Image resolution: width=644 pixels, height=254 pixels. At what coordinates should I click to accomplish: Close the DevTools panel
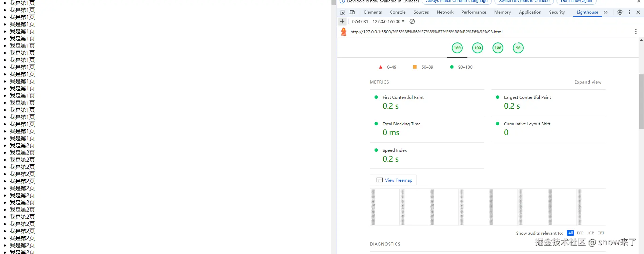point(638,12)
